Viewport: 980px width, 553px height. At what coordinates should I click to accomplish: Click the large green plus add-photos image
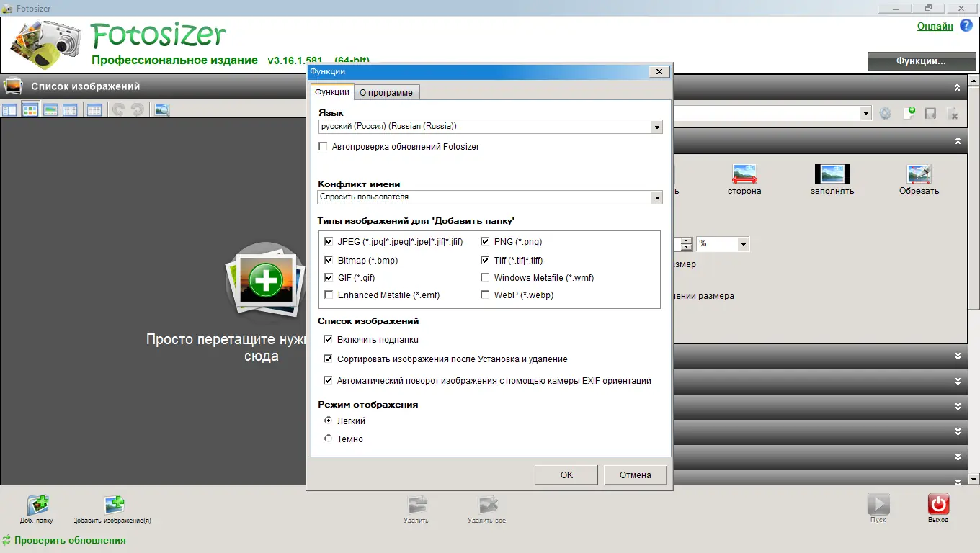tap(265, 281)
